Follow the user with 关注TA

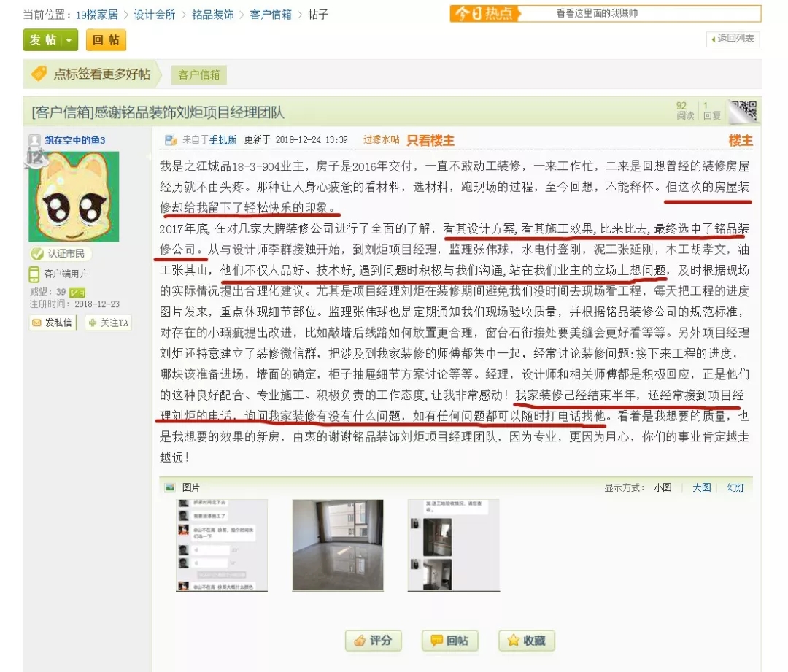[x=108, y=323]
